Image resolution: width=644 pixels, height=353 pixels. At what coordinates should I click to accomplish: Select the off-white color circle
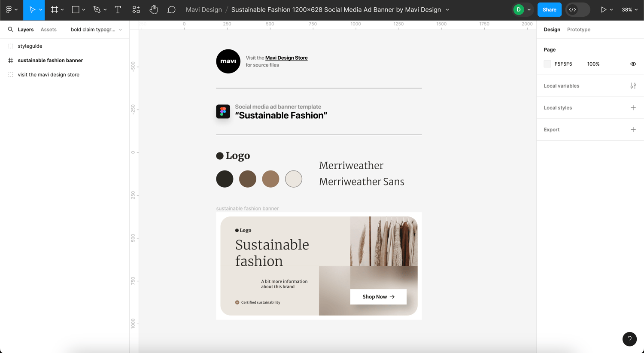pyautogui.click(x=294, y=179)
